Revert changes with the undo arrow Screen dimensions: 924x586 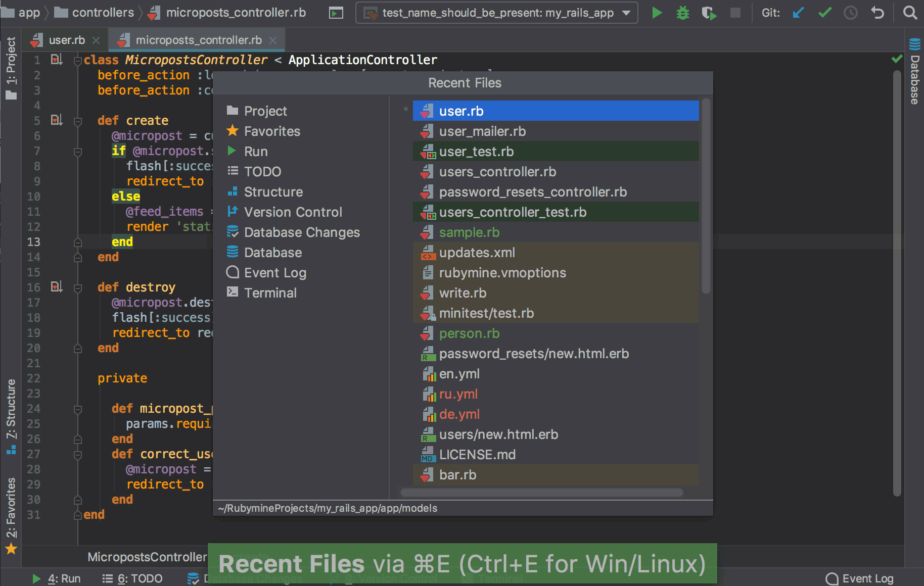[877, 13]
